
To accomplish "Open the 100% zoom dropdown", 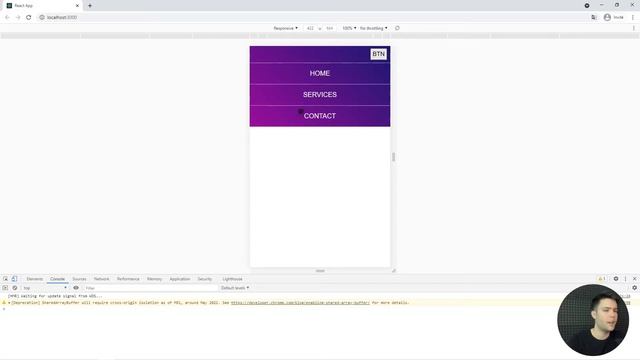I will click(349, 28).
